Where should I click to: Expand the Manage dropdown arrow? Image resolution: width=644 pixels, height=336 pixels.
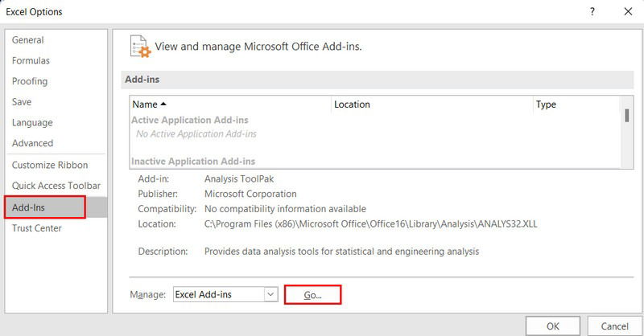coord(270,294)
